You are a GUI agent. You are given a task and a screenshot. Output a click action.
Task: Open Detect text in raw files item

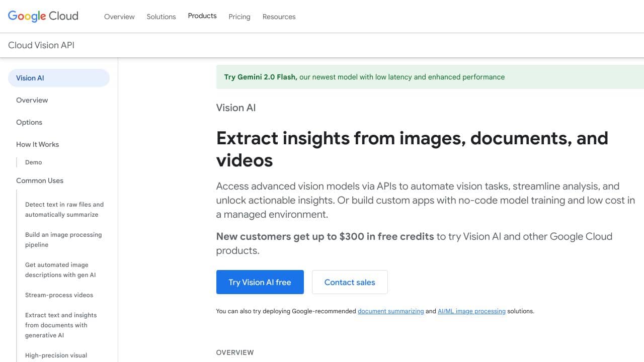64,210
